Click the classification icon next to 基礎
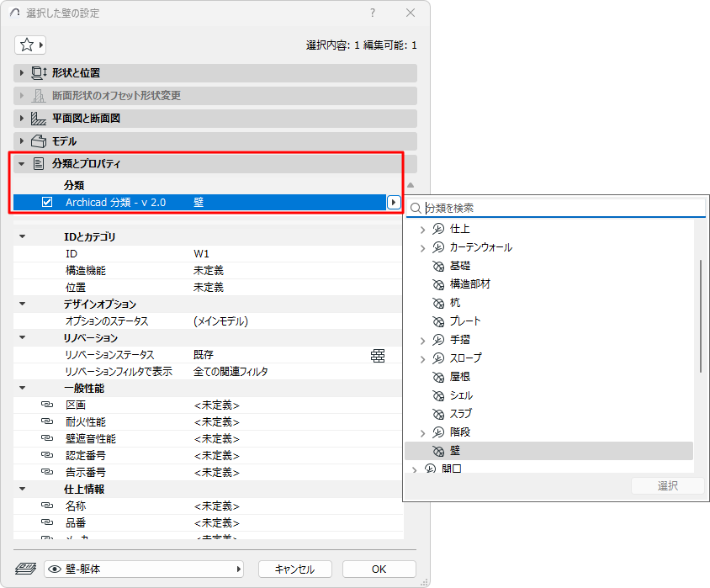This screenshot has width=710, height=588. [438, 266]
